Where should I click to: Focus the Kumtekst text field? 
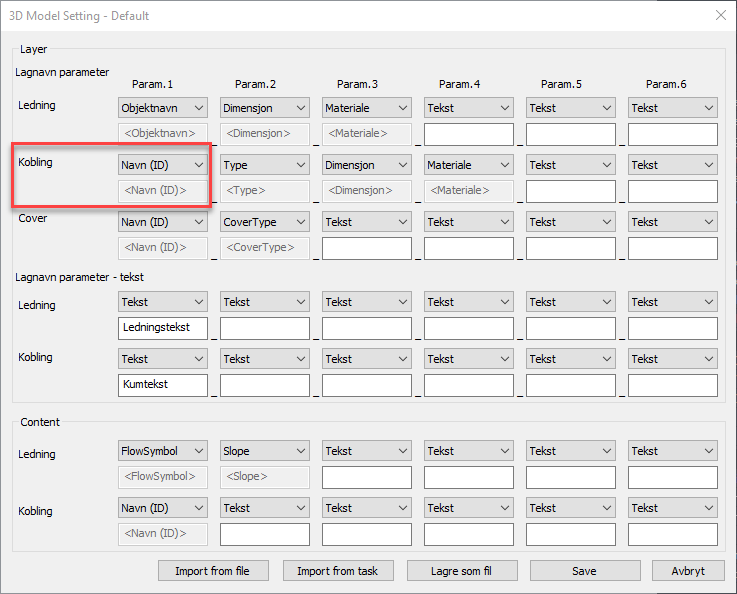[162, 385]
